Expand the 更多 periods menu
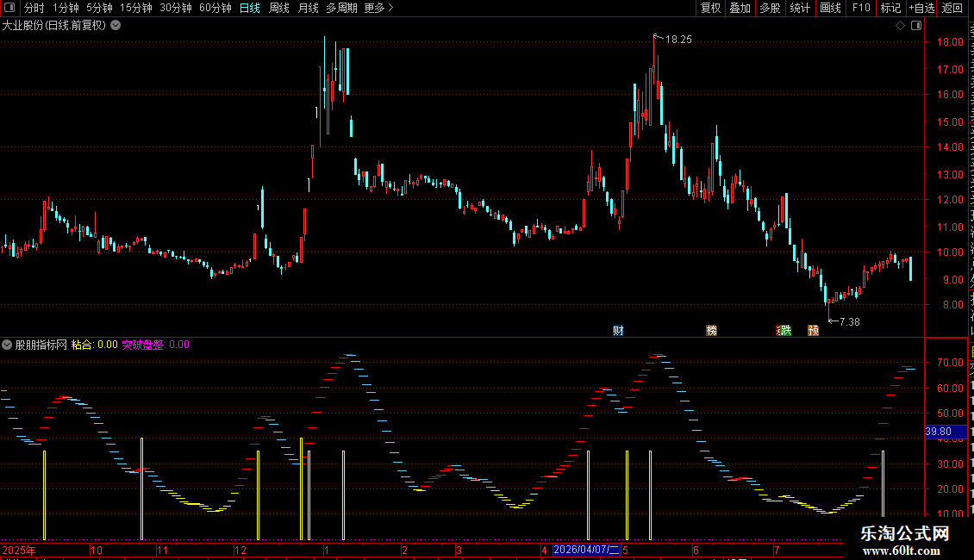This screenshot has height=560, width=974. click(378, 8)
